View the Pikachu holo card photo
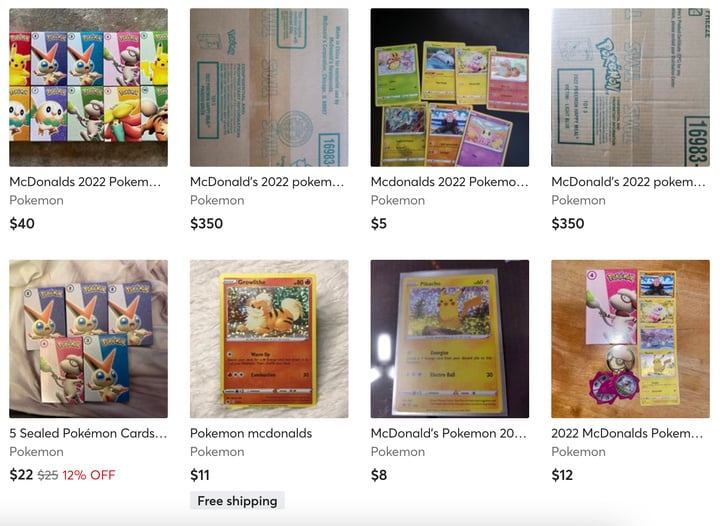Viewport: 720px width, 526px height. click(x=450, y=339)
